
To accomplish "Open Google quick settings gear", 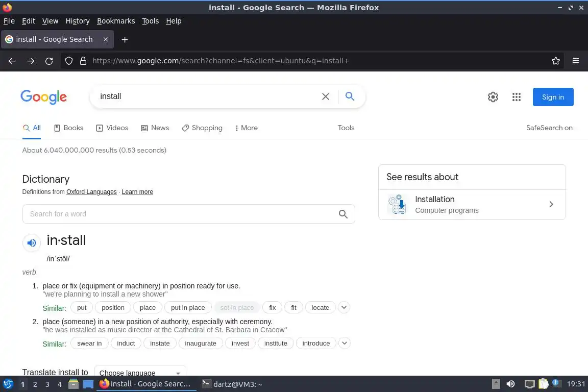I will click(x=493, y=97).
